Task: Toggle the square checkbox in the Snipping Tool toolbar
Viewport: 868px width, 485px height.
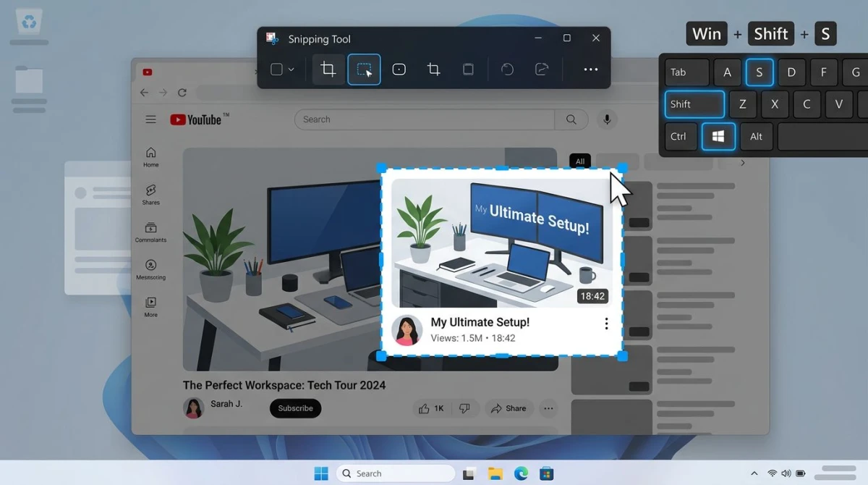Action: 276,69
